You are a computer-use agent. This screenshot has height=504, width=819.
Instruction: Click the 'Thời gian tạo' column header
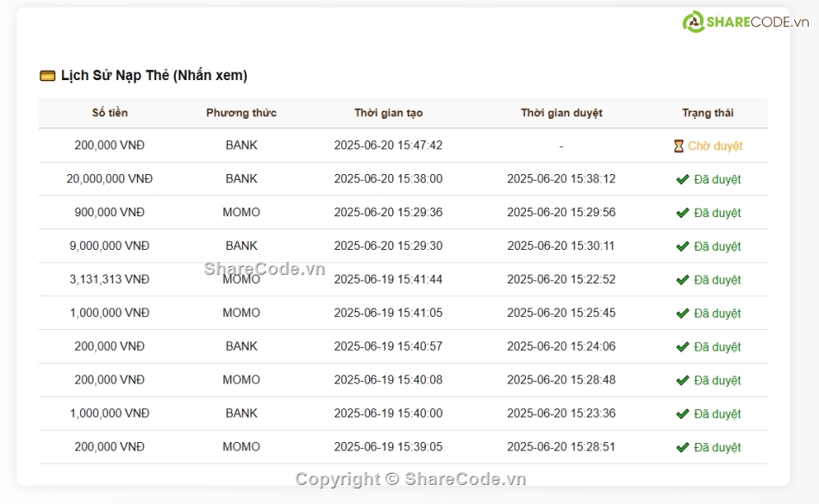(389, 113)
